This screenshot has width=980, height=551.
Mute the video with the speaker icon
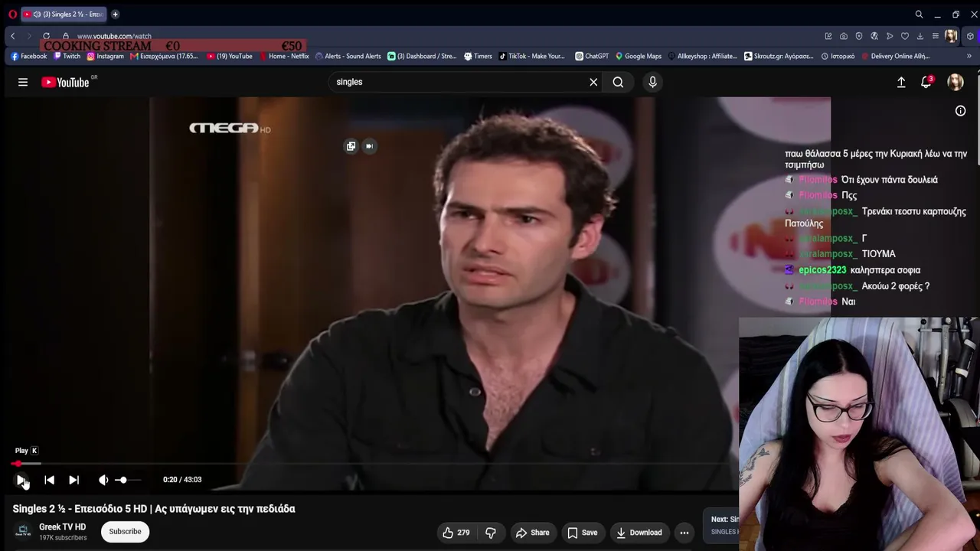coord(103,480)
